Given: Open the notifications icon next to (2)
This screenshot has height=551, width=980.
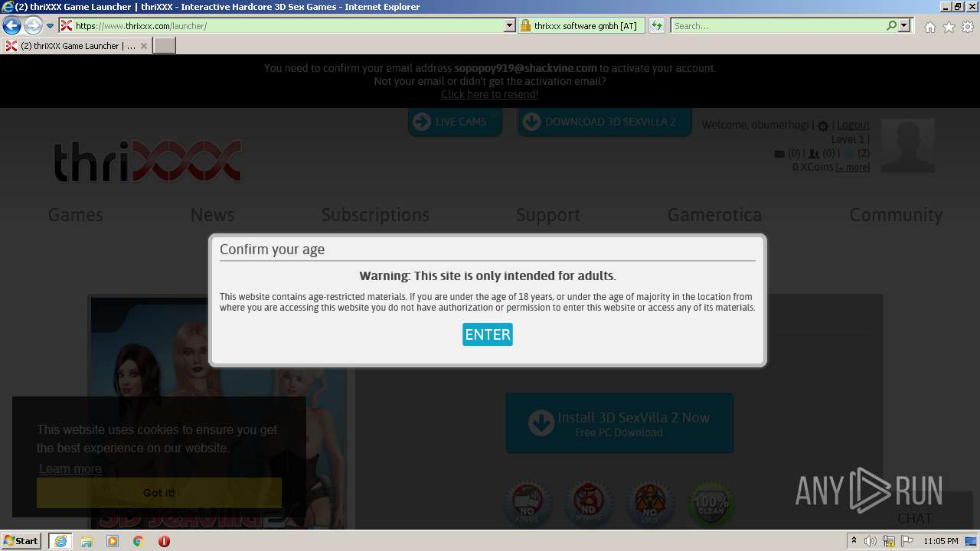Looking at the screenshot, I should 848,154.
